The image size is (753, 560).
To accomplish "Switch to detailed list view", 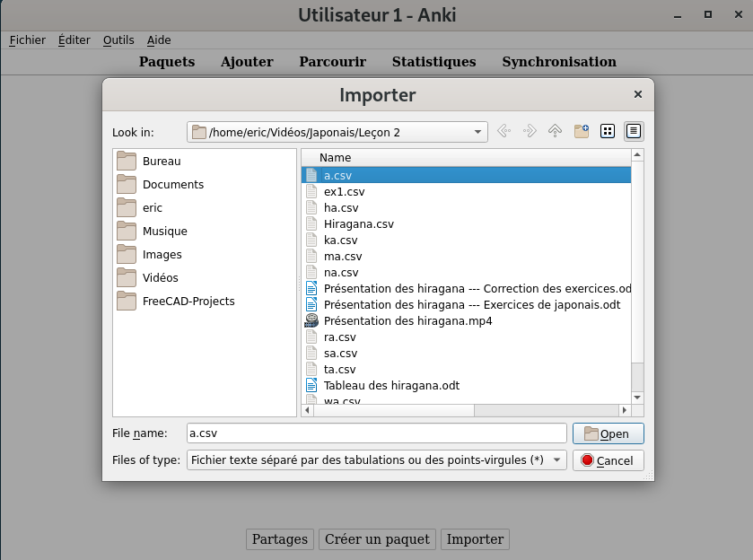I will [634, 131].
